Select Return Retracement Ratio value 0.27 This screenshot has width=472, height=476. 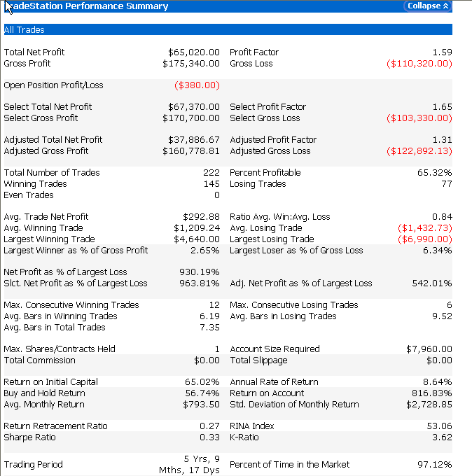coord(209,426)
